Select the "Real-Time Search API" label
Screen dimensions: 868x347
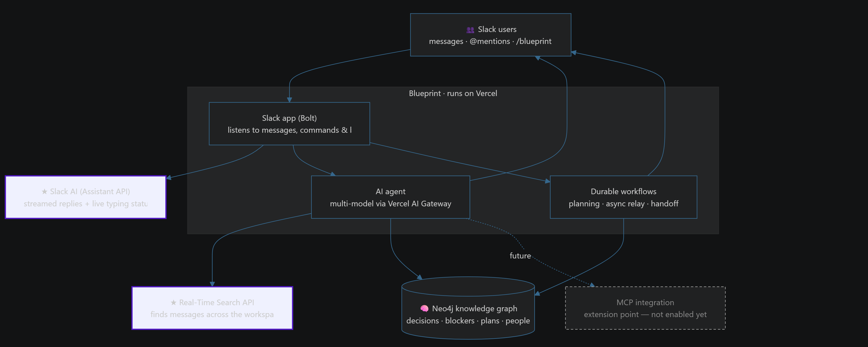click(217, 303)
